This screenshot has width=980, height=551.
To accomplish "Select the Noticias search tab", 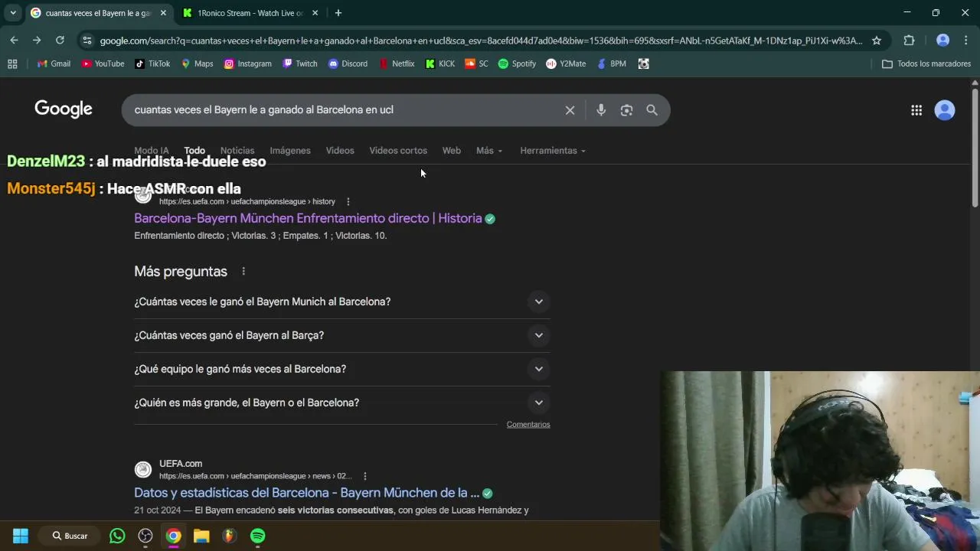I will 237,151.
